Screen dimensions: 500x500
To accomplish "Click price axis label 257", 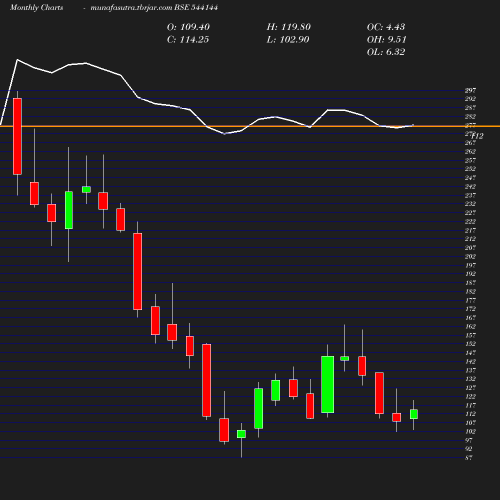I will [x=470, y=160].
